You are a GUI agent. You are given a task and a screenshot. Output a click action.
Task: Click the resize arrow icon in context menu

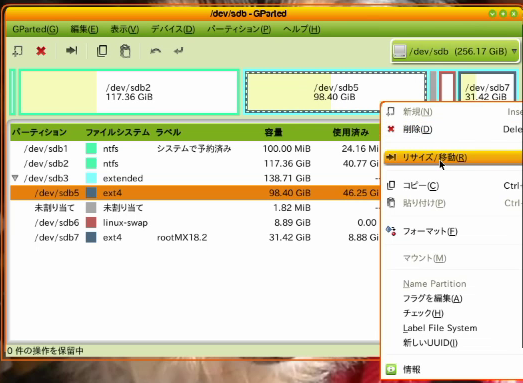tap(391, 157)
